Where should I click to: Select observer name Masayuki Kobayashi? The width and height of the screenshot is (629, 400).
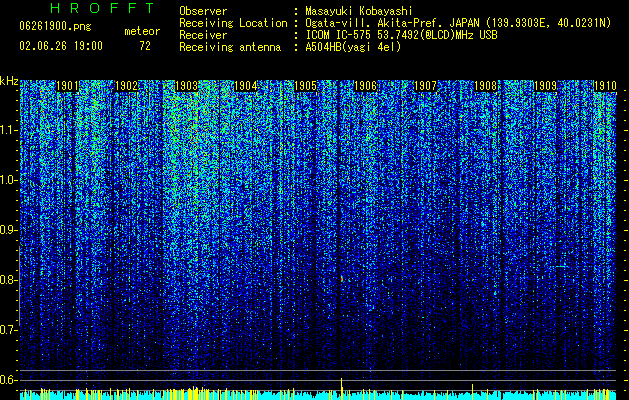tap(359, 11)
